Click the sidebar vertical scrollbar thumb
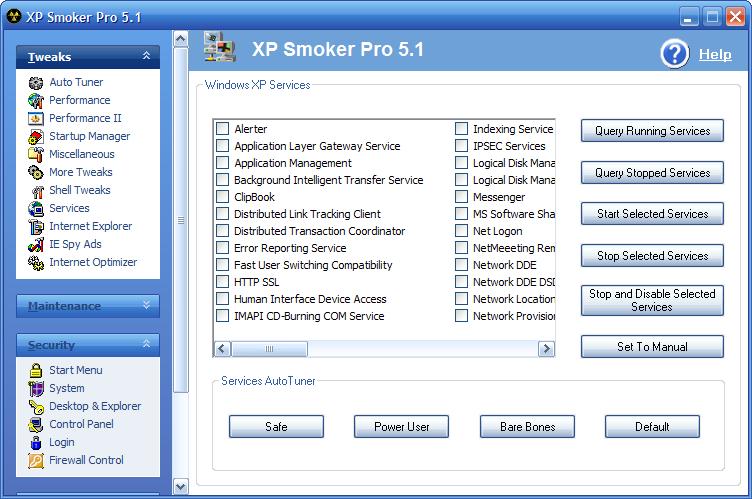 pos(181,220)
